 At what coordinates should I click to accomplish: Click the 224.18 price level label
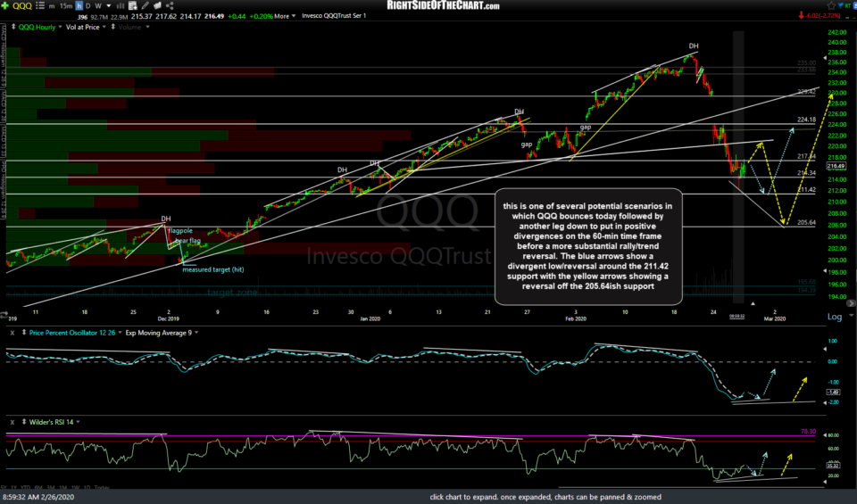[x=806, y=120]
